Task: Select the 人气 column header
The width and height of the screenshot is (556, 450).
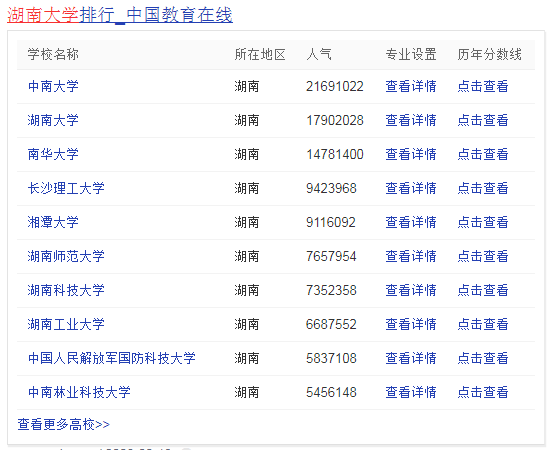Action: point(319,55)
